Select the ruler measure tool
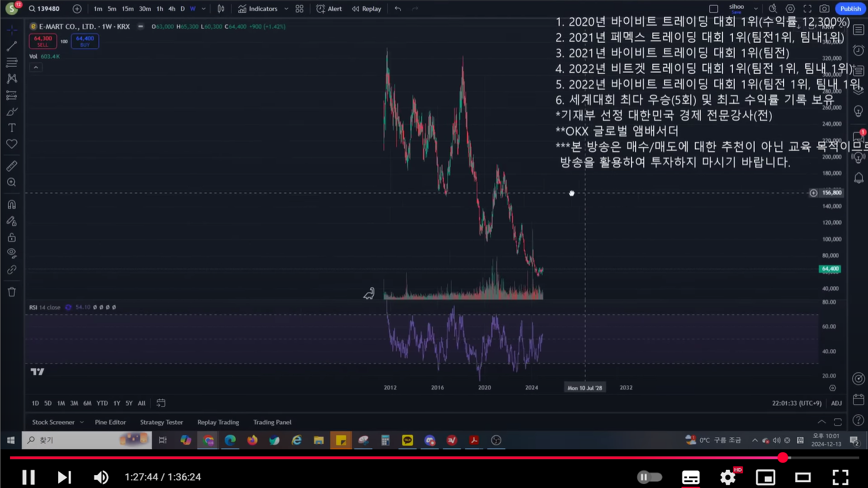The width and height of the screenshot is (868, 488). (x=12, y=166)
